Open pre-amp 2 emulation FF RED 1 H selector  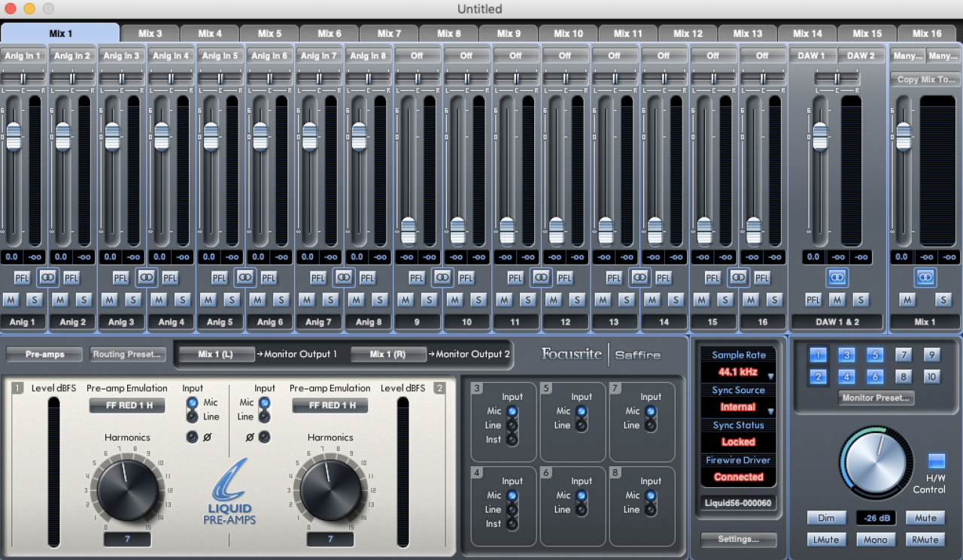[330, 405]
